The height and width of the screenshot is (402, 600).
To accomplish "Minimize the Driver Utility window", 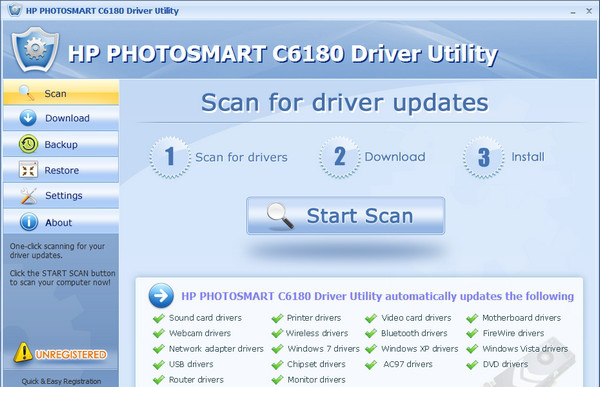I will 573,11.
